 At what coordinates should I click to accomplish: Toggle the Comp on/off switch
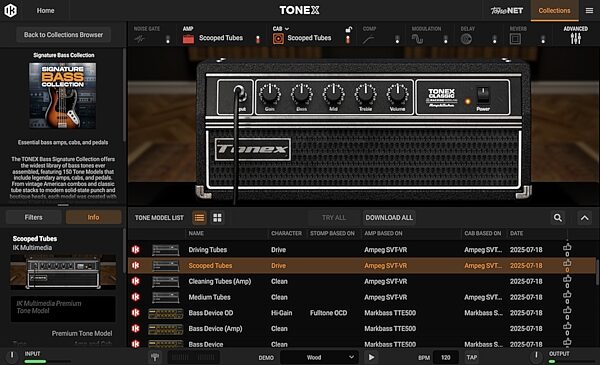(397, 39)
